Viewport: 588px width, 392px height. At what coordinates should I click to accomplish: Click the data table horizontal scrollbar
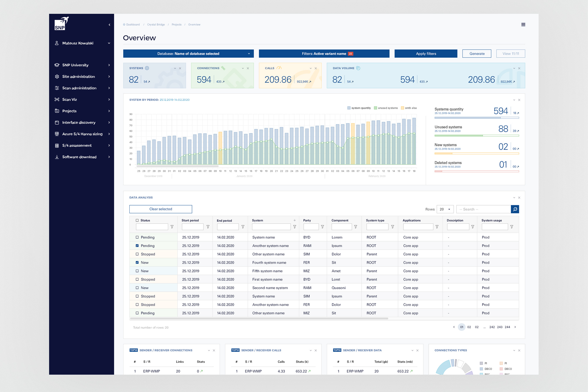point(259,318)
